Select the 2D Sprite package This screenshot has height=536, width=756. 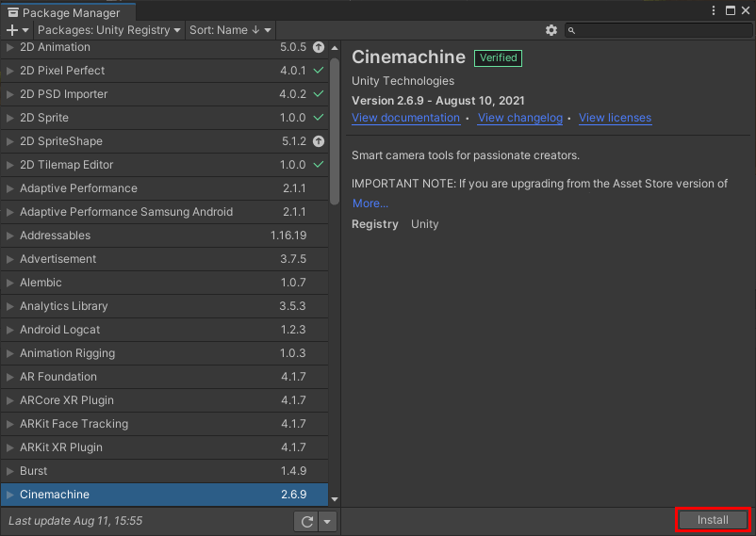coord(164,118)
